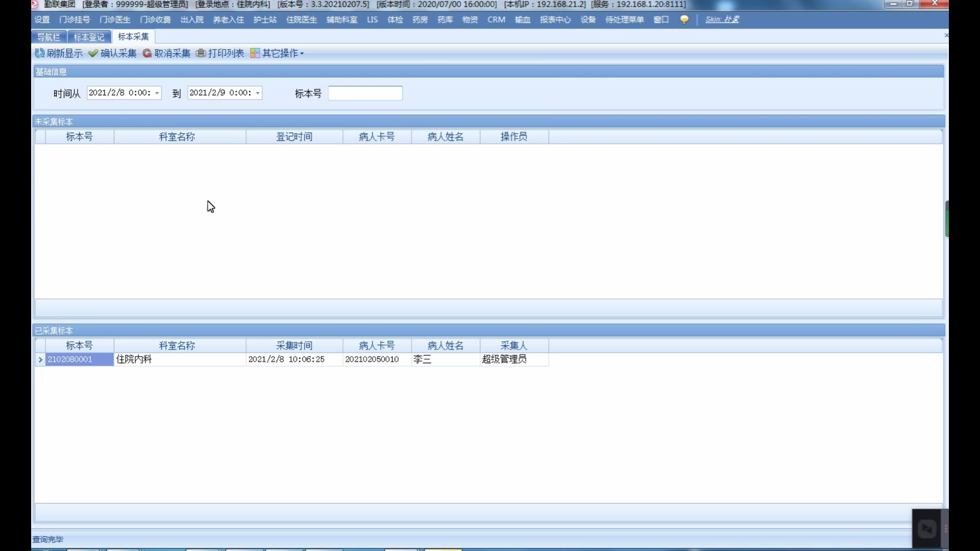This screenshot has height=551, width=980.
Task: Expand the 其它操作 dropdown arrow
Action: (x=302, y=54)
